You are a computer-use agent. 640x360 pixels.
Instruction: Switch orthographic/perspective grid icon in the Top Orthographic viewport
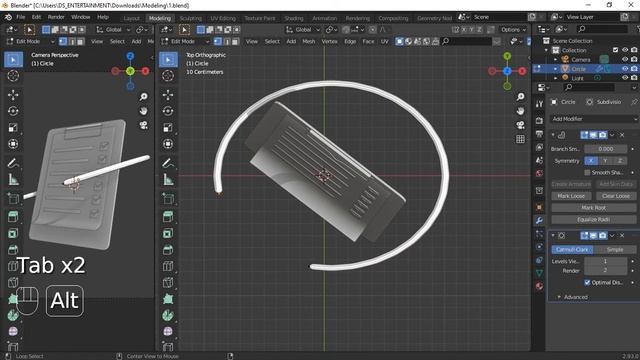point(520,139)
